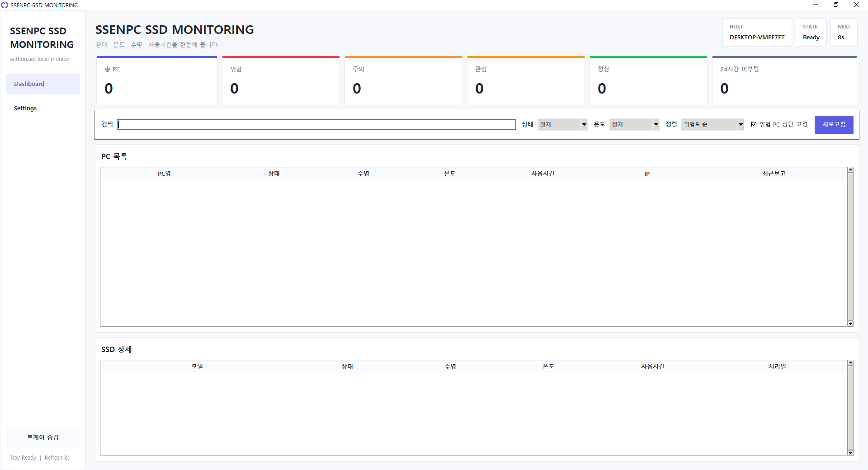Focus the 검색 search input field
The height and width of the screenshot is (470, 868).
(x=316, y=125)
